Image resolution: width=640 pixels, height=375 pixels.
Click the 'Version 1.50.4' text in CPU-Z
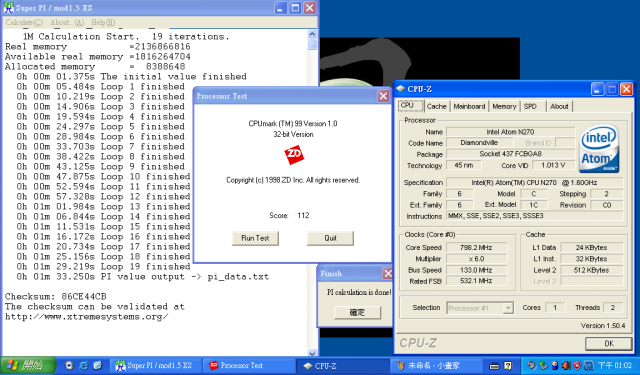(x=603, y=326)
